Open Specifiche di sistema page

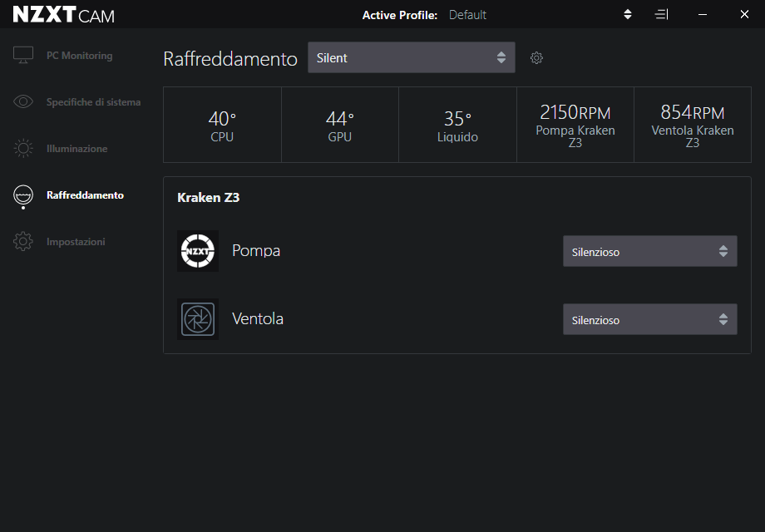point(93,102)
